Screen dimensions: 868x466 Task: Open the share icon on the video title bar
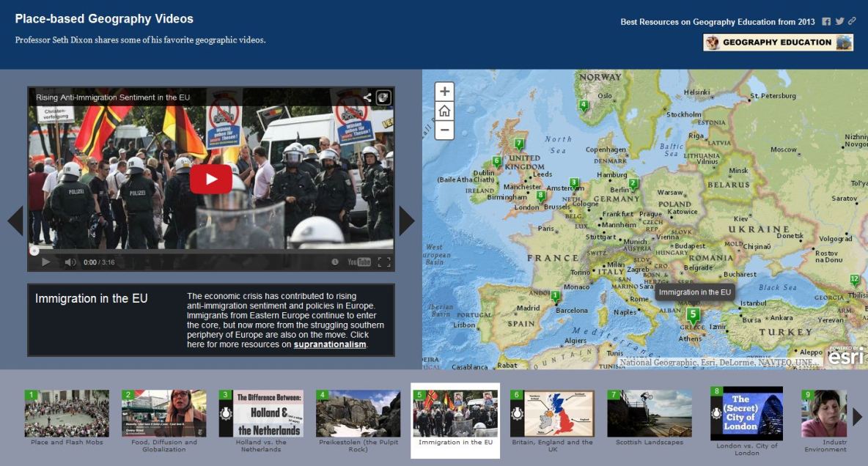click(367, 97)
